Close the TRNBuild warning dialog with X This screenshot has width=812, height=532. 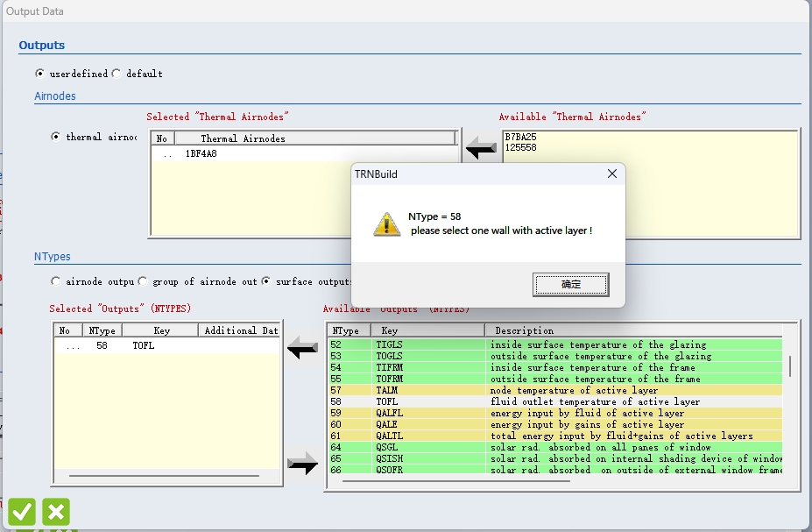(x=612, y=174)
